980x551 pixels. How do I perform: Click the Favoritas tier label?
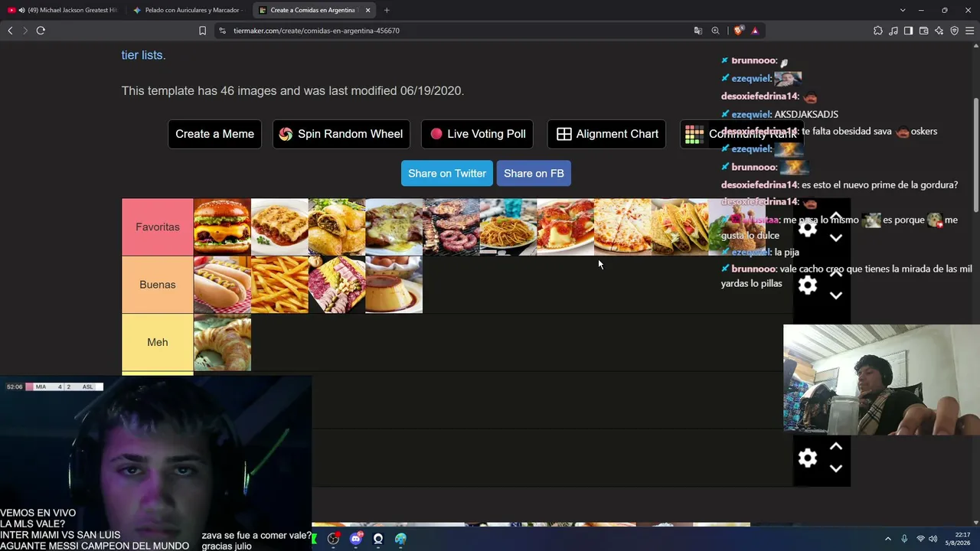(157, 227)
